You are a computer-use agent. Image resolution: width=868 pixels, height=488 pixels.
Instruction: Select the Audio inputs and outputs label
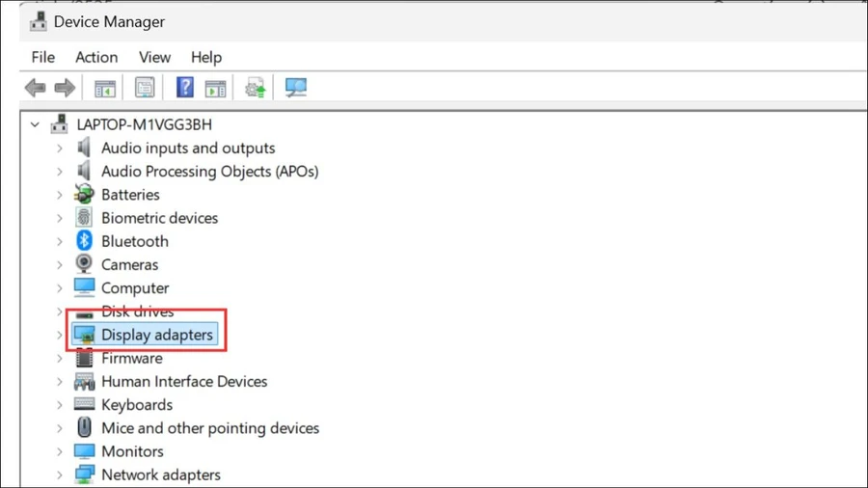pyautogui.click(x=188, y=149)
